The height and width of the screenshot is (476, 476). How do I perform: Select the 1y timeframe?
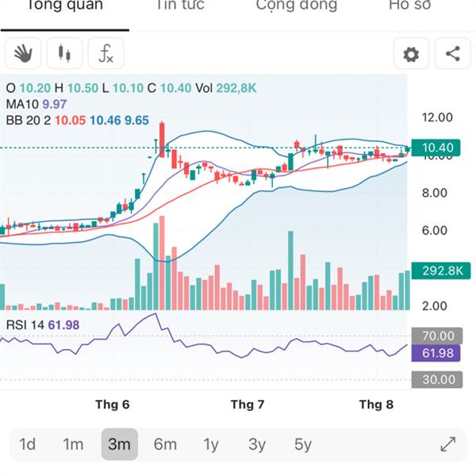(211, 444)
